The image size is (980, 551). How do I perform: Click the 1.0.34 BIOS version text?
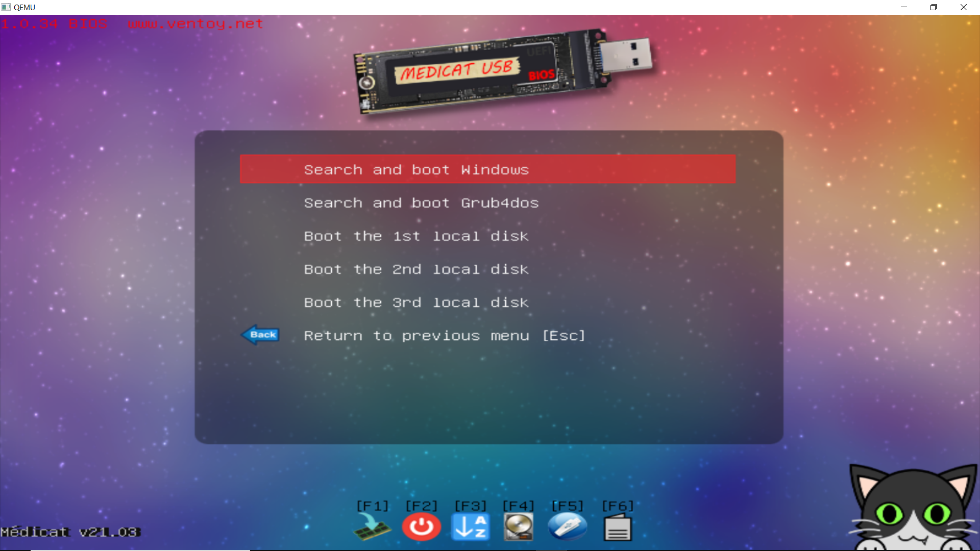(x=54, y=24)
